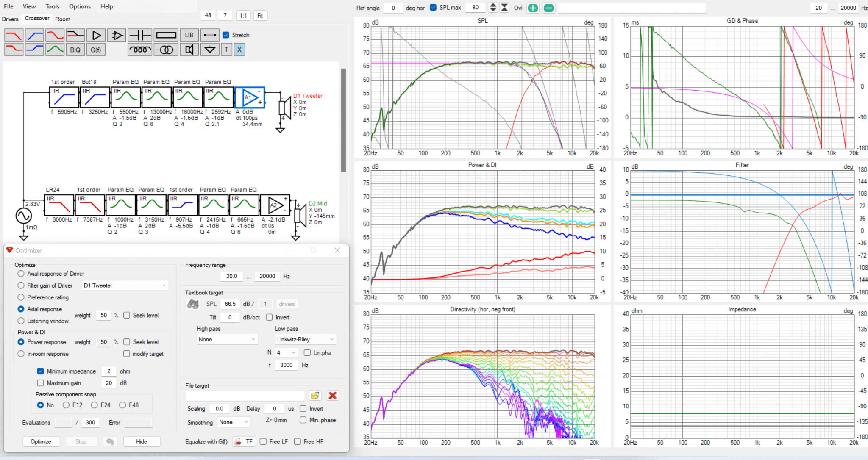Click the Fit zoom button
This screenshot has width=868, height=460.
coord(260,16)
